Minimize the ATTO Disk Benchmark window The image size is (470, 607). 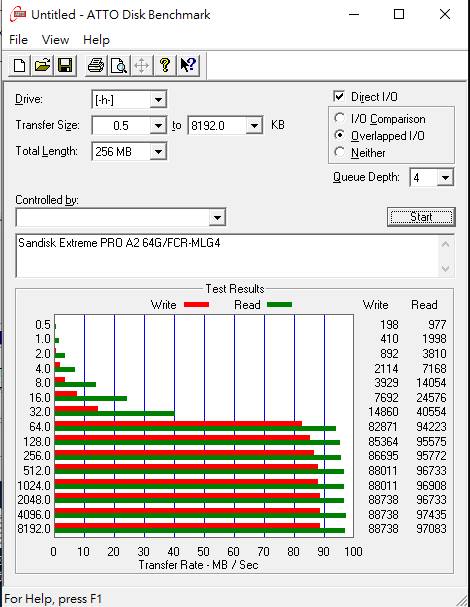354,15
